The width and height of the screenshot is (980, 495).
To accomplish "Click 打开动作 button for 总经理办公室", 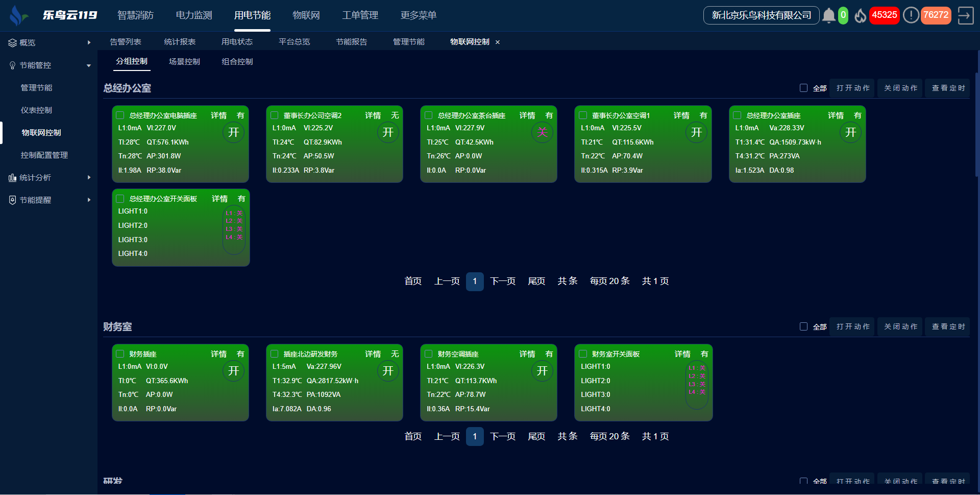I will 852,88.
